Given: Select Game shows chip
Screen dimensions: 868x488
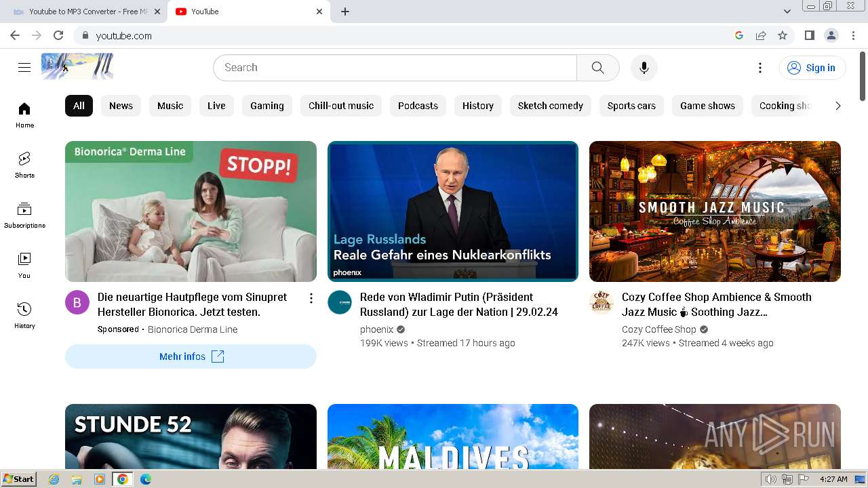Looking at the screenshot, I should pyautogui.click(x=707, y=106).
